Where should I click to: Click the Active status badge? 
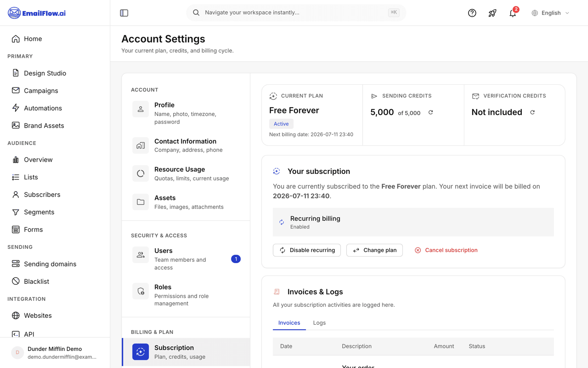281,124
